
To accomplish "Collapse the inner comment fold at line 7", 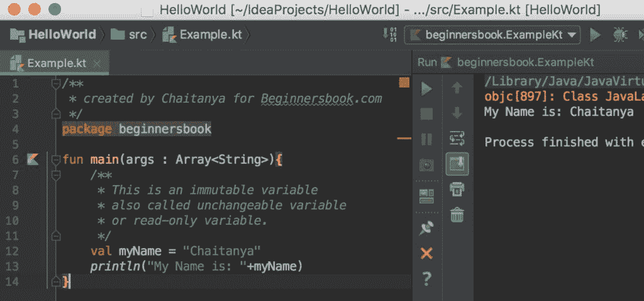I will [x=56, y=175].
